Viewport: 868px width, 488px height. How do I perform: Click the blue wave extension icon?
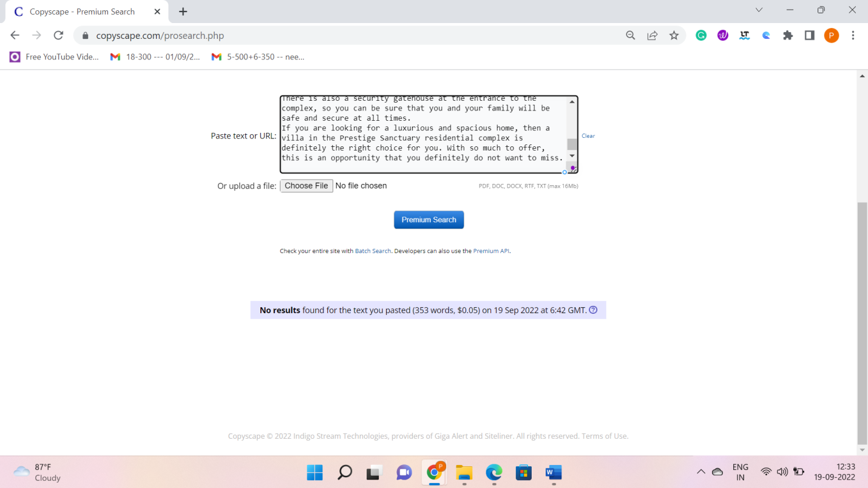pyautogui.click(x=766, y=36)
